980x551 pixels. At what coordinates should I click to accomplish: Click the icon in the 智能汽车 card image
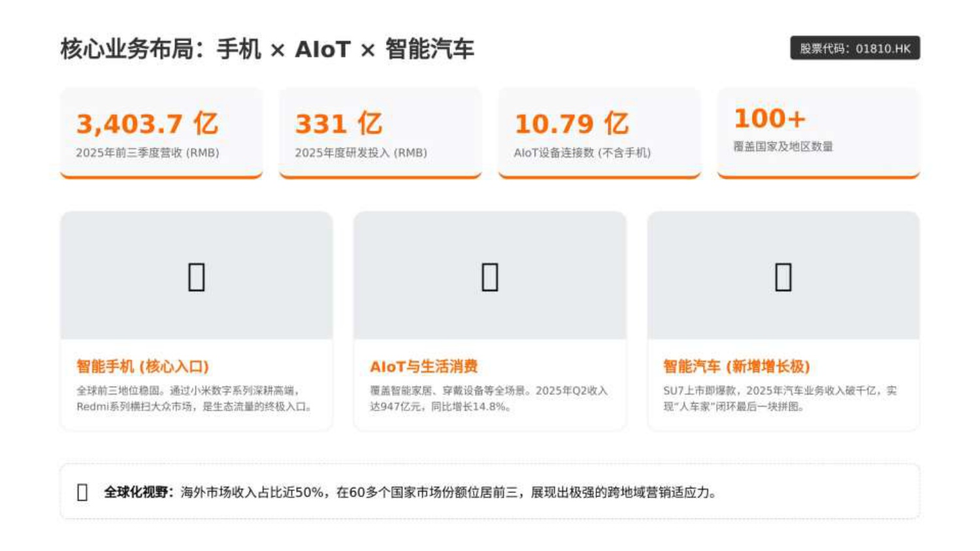783,277
